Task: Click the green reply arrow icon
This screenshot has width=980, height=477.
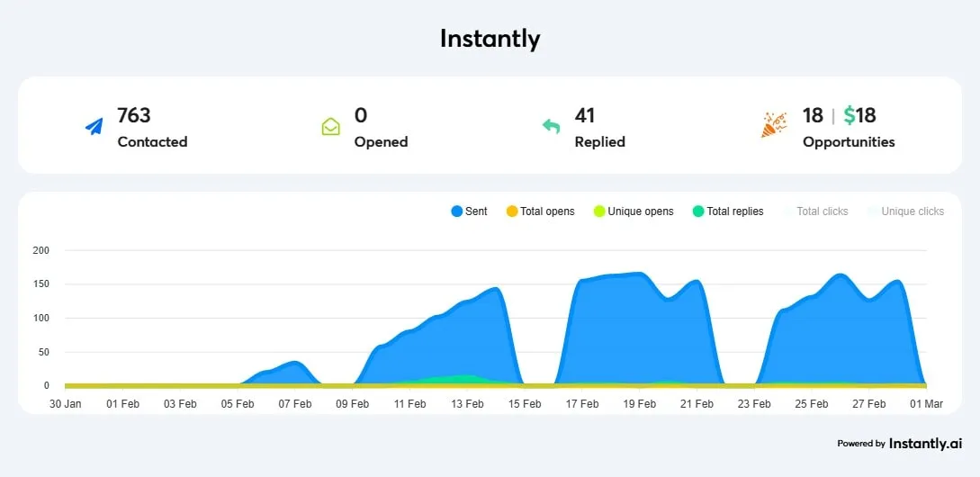Action: (x=552, y=127)
